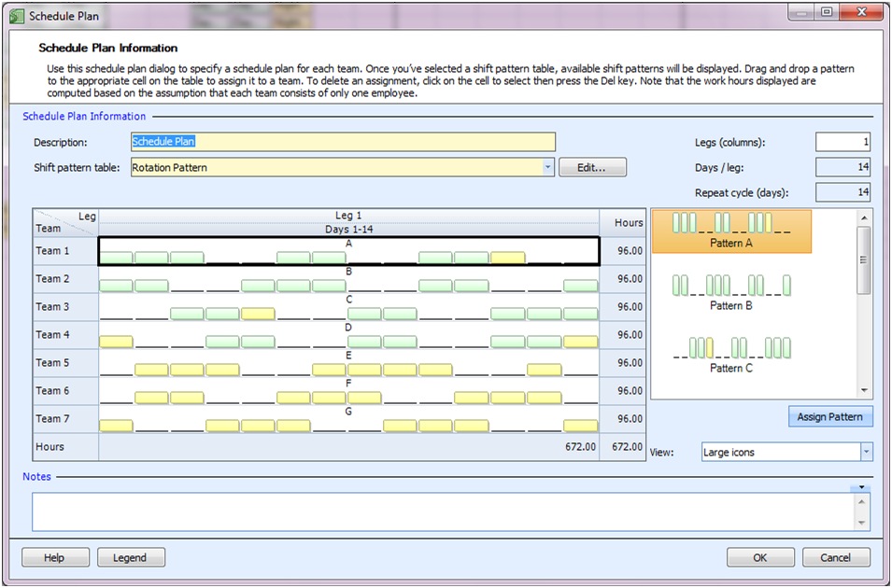Click the Team 6 row header
The width and height of the screenshot is (892, 588).
65,391
